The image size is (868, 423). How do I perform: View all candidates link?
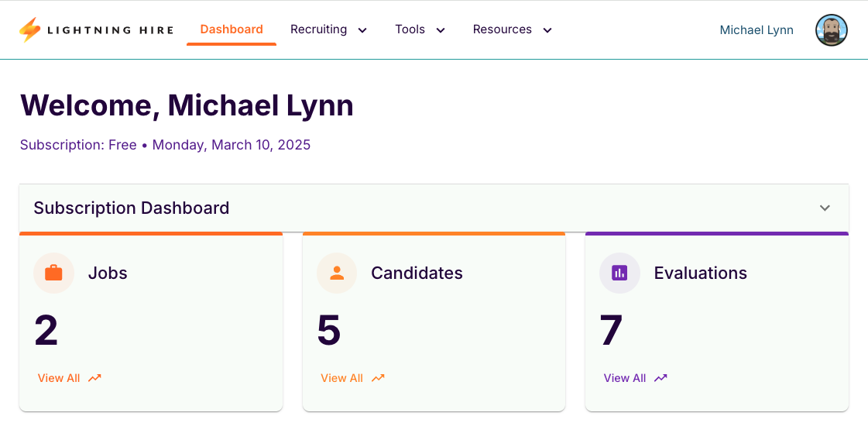341,378
